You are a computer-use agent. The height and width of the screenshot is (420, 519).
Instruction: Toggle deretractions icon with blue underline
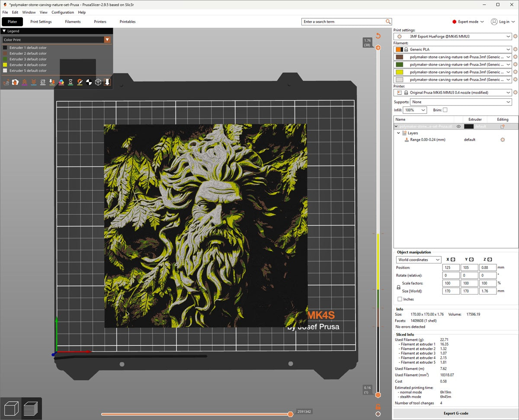coord(34,82)
